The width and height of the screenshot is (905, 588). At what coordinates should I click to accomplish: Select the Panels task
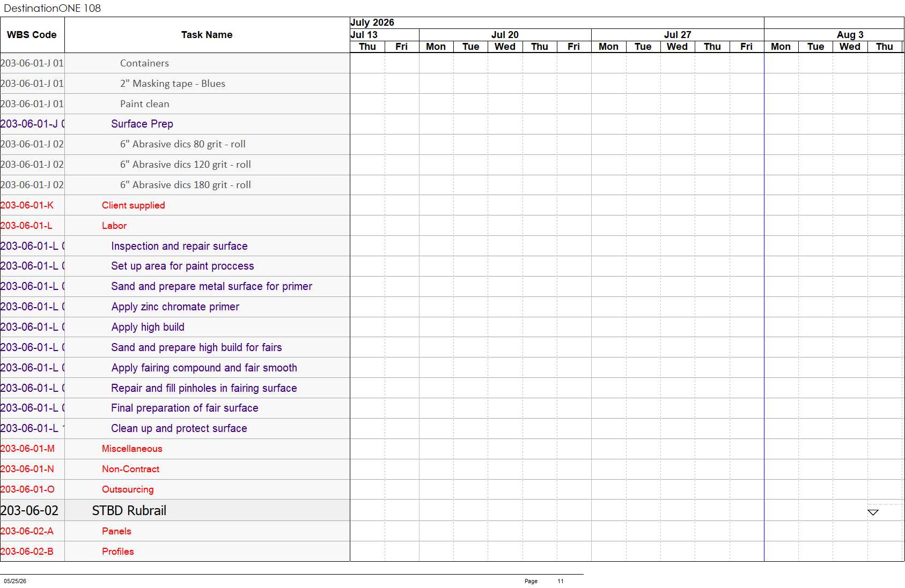[x=116, y=531]
